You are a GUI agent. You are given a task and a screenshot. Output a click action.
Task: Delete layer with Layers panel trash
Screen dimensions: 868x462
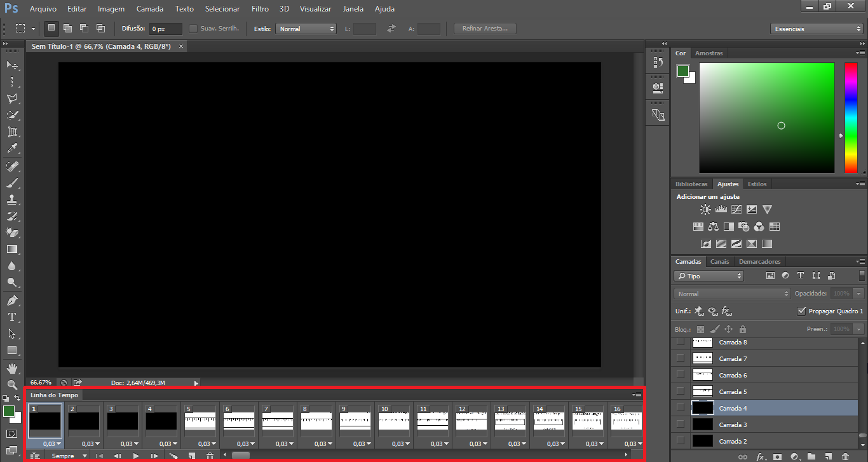point(845,456)
